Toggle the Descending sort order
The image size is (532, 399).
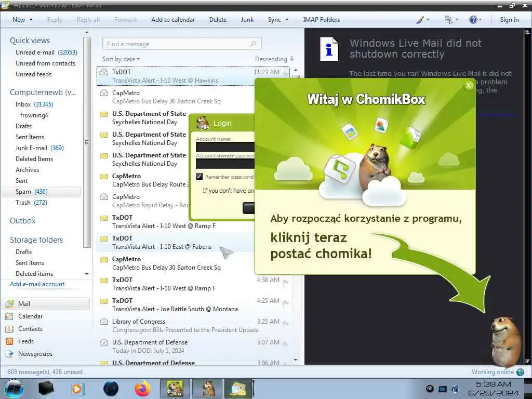coord(274,59)
